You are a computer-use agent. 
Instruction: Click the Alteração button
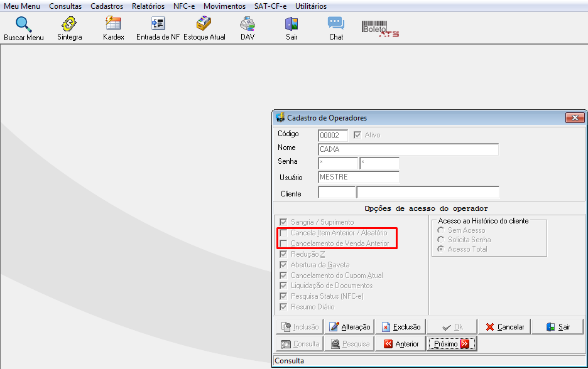(350, 327)
